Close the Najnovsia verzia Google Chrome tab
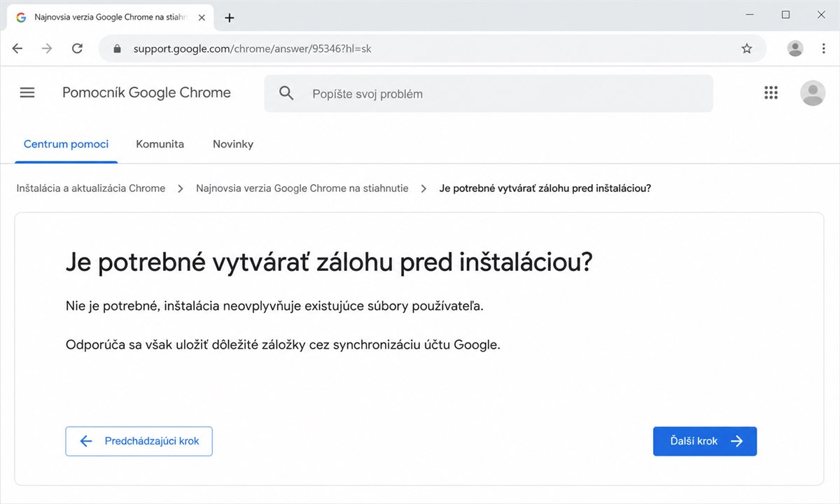The image size is (840, 504). pos(202,17)
